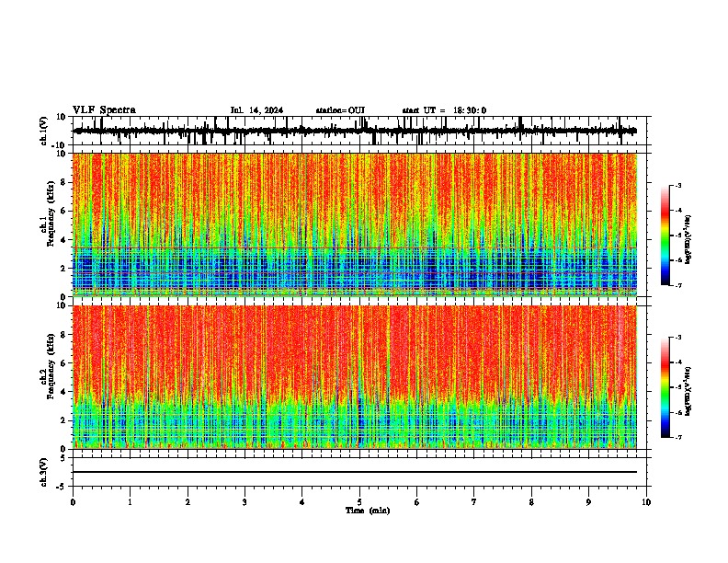Click inside the ch.1 frequency spectrogram
Image resolution: width=728 pixels, height=563 pixels.
tap(355, 224)
